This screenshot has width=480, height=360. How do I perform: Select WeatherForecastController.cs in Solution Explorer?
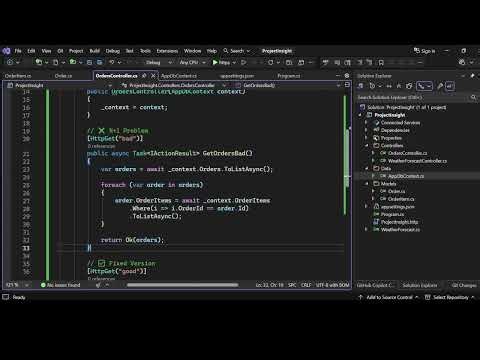pos(417,161)
